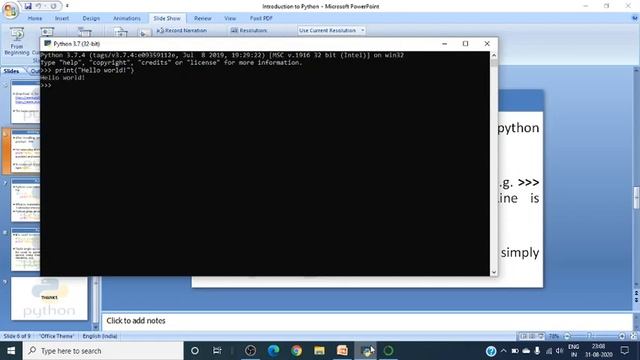640x360 pixels.
Task: Click the 78% zoom level button
Action: click(x=554, y=336)
